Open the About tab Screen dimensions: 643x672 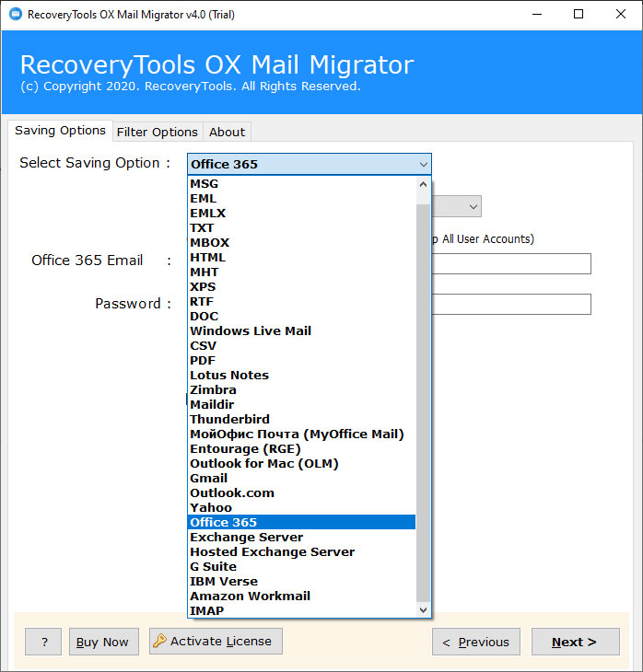[227, 132]
